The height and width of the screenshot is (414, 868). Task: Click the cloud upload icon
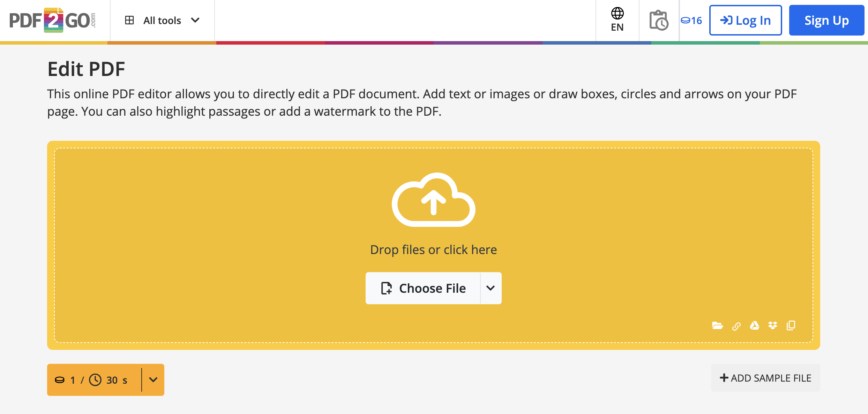point(433,200)
